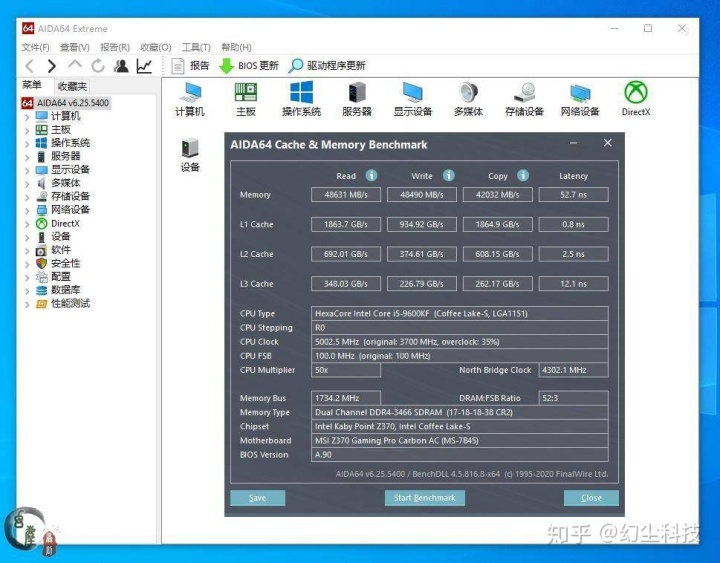Select AIDA64 v6.25.5400 root tree item
The height and width of the screenshot is (563, 720).
coord(66,103)
